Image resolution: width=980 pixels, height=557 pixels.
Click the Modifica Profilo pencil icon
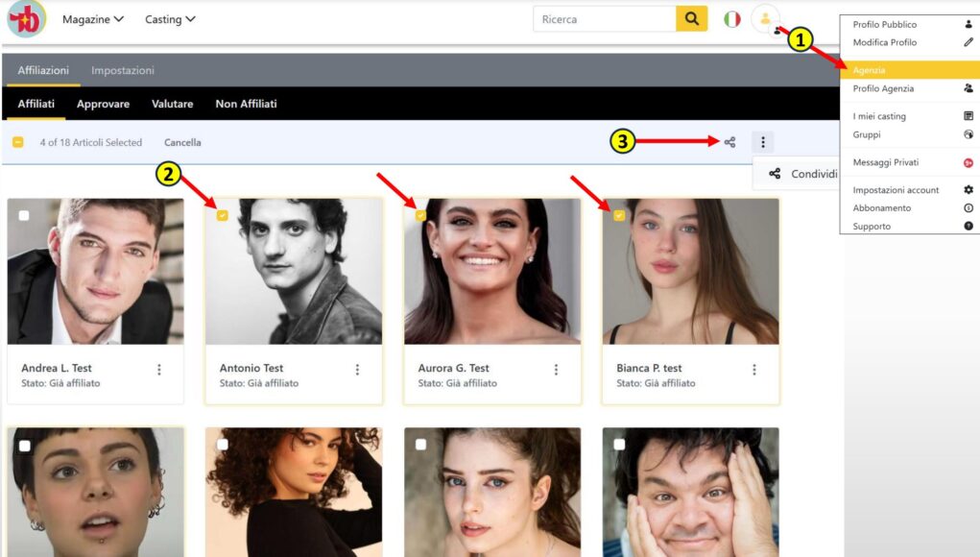[968, 42]
